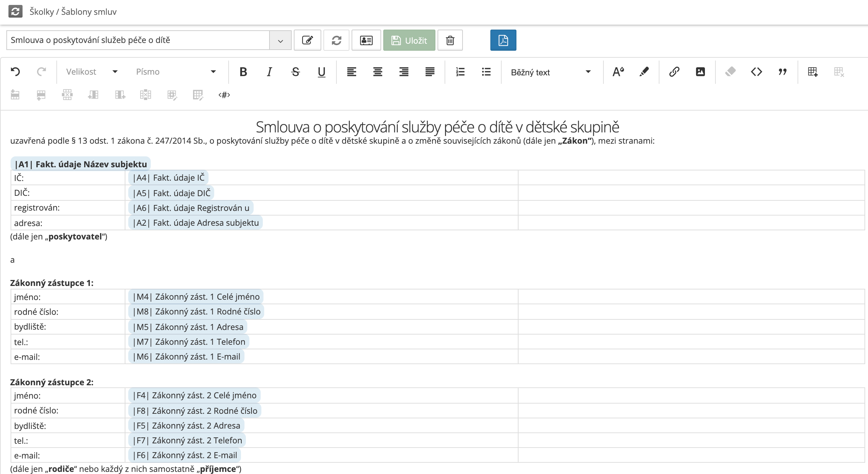Screen dimensions: 868x474
Task: Open text highlight color marker tool
Action: click(644, 72)
